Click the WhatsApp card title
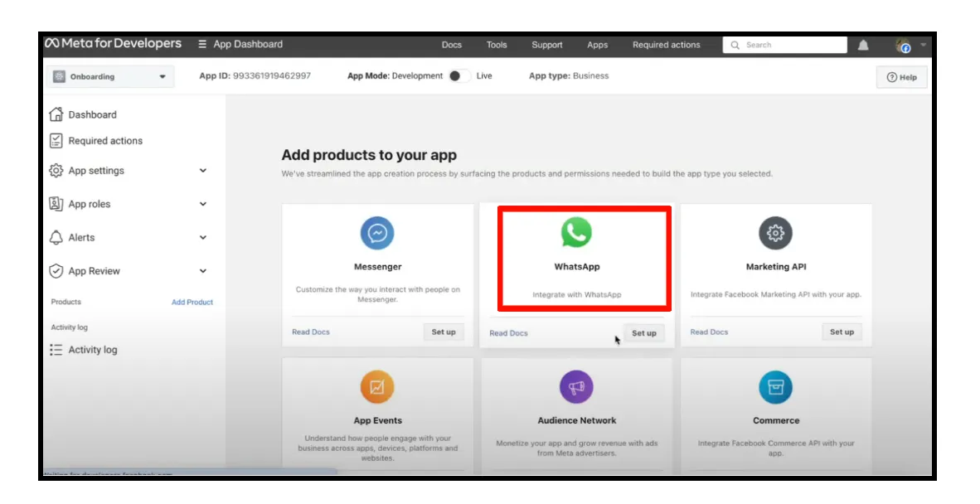The height and width of the screenshot is (504, 980). coord(577,267)
